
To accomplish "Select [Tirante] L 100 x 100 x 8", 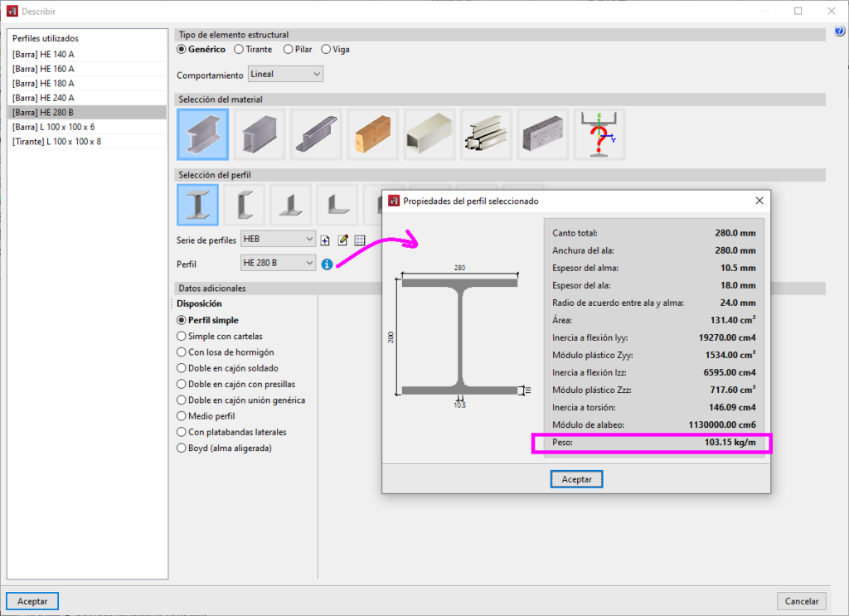I will coord(86,142).
